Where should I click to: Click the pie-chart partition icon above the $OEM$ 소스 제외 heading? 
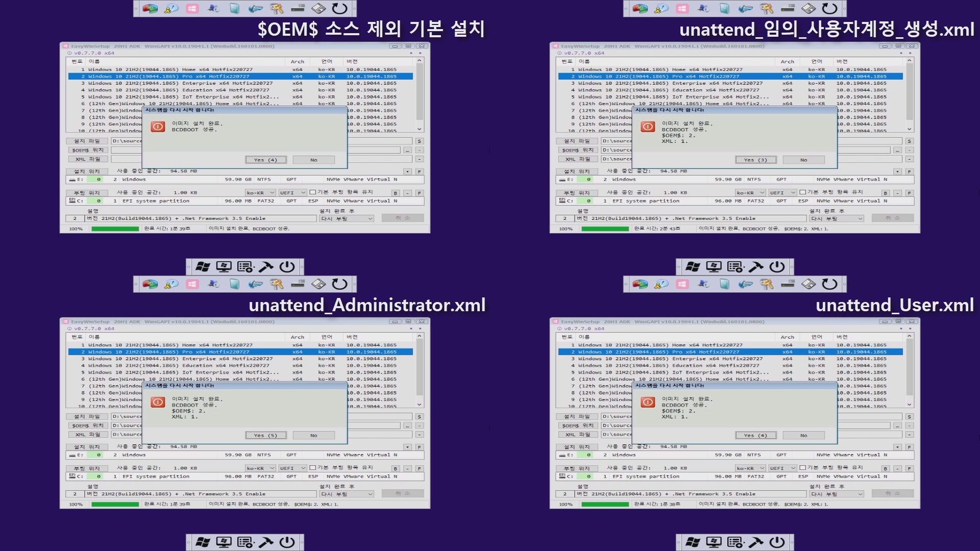150,9
